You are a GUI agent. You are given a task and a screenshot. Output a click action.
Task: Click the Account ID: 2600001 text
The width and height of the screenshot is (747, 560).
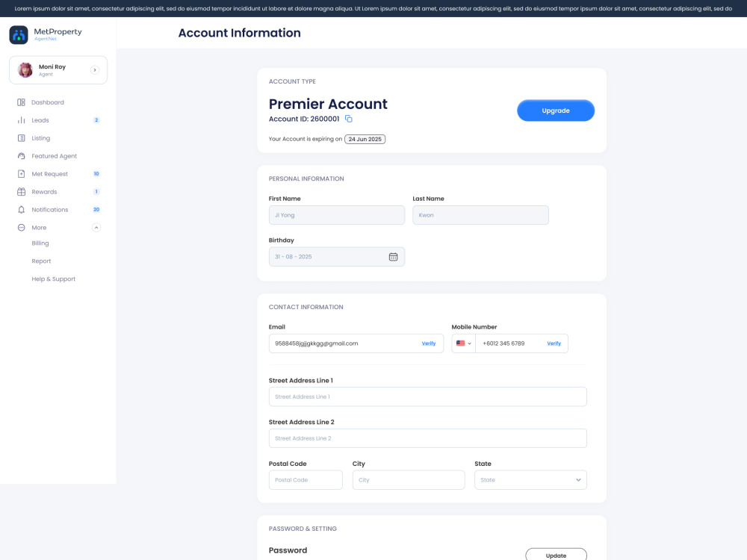click(x=304, y=119)
